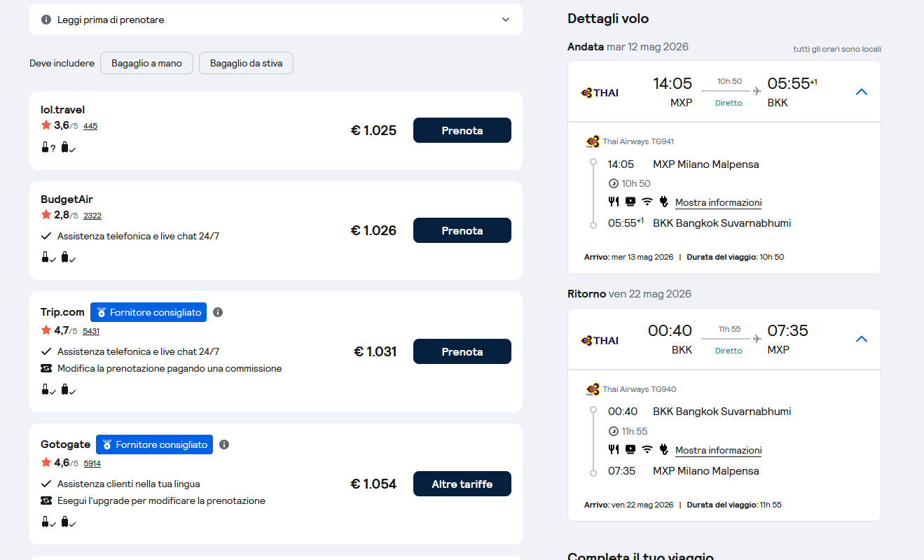
Task: Collapse the return flight details chevron
Action: pyautogui.click(x=862, y=339)
